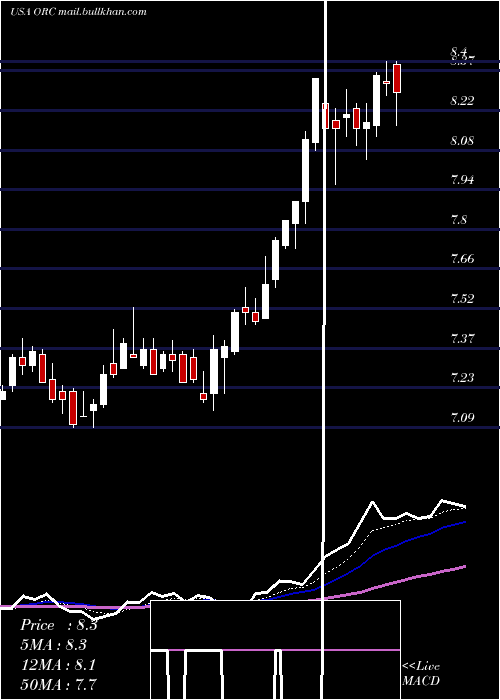Click the 7.66 price axis label

[x=462, y=259]
